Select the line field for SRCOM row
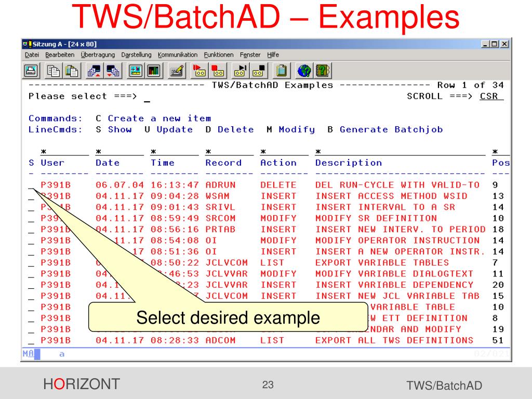The height and width of the screenshot is (399, 532). [31, 219]
